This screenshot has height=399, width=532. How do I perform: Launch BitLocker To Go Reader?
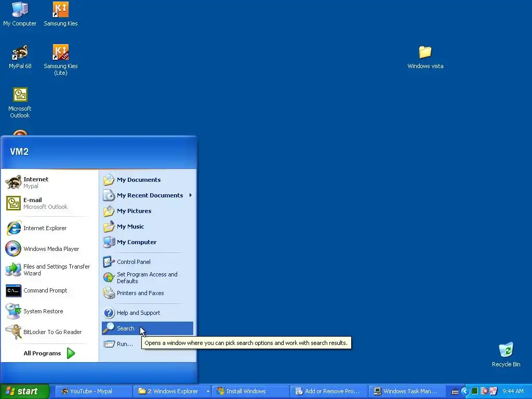point(49,332)
